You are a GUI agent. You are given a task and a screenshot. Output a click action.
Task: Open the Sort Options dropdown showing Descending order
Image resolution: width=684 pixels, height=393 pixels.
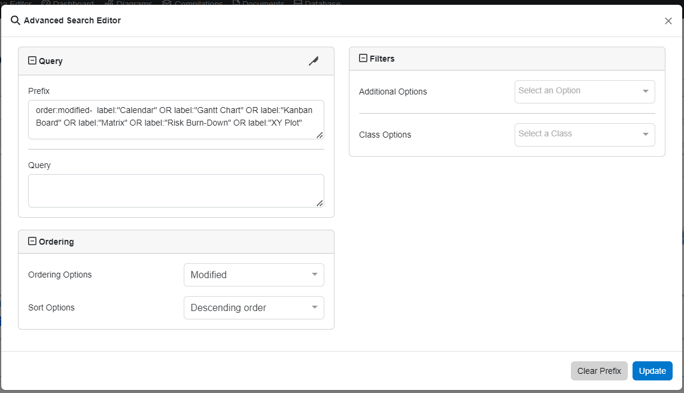tap(254, 308)
